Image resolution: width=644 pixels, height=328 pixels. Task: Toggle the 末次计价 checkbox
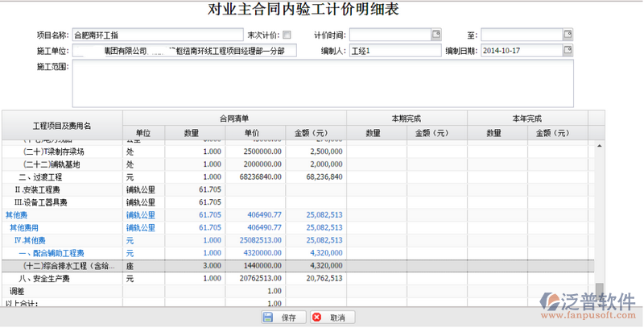click(x=287, y=35)
